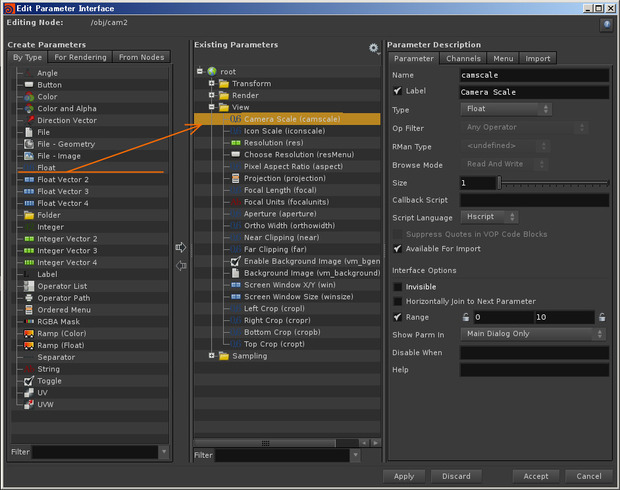Select the Operator List type icon
Screen dimensions: 620x490
click(29, 286)
